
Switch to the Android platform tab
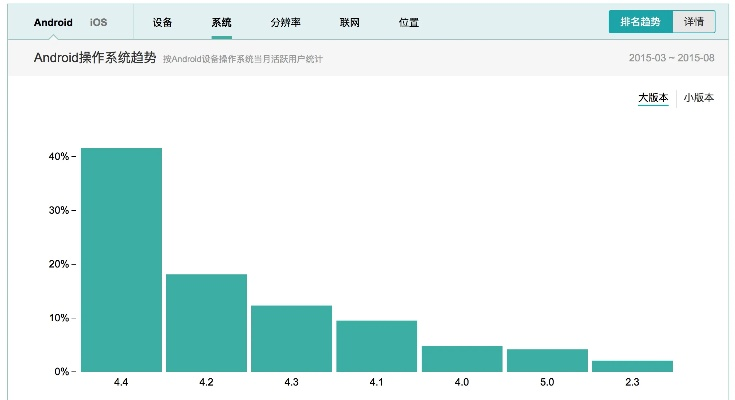(x=53, y=22)
